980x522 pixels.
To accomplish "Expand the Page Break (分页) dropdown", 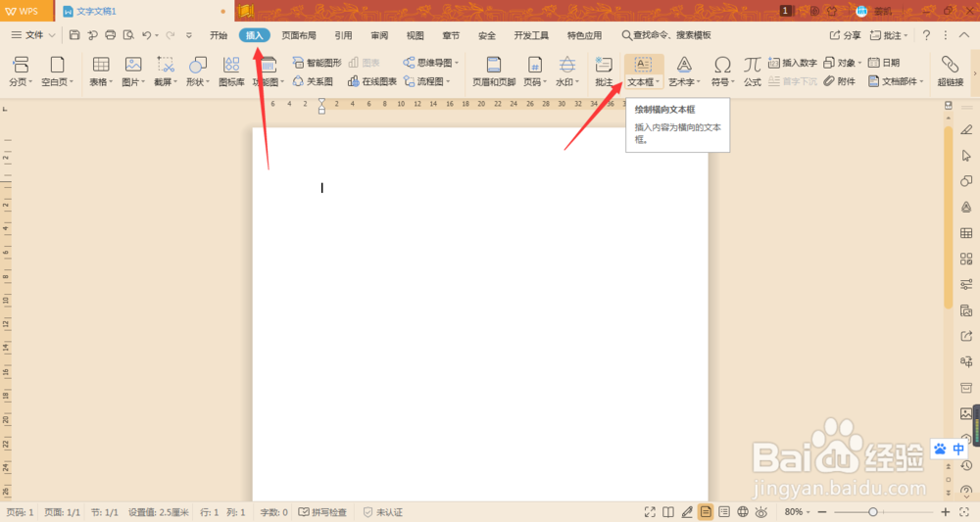I will click(30, 82).
